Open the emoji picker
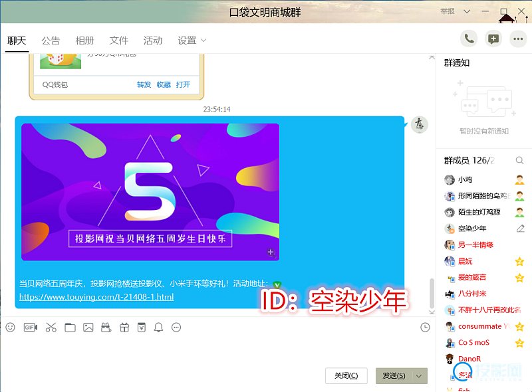The height and width of the screenshot is (392, 532). point(11,328)
